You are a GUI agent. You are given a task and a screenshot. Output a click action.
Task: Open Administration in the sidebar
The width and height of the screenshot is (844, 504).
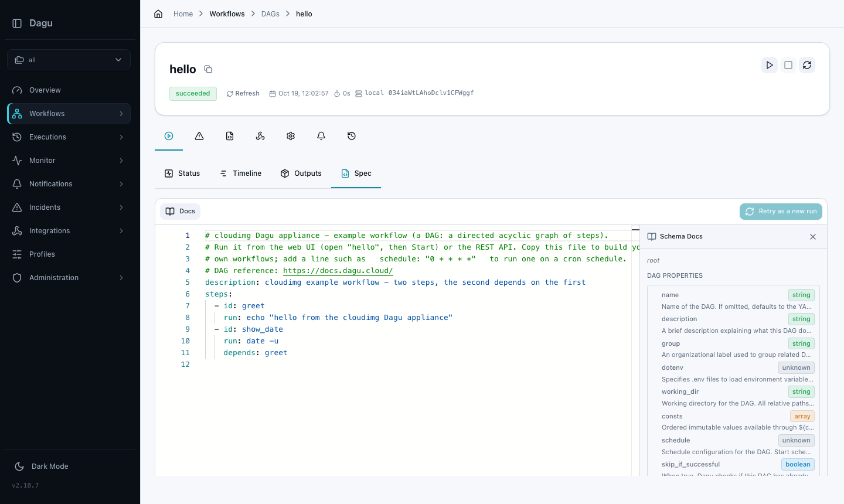[x=69, y=278]
